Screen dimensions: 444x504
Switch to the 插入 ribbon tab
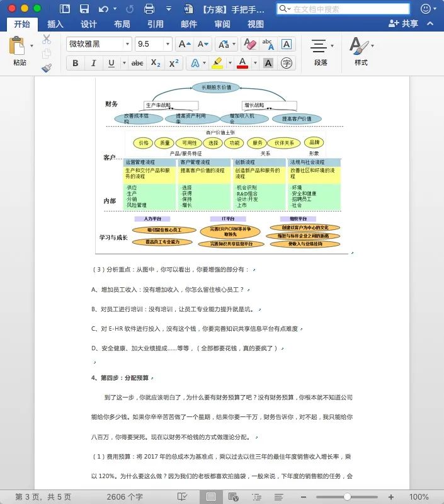(55, 24)
